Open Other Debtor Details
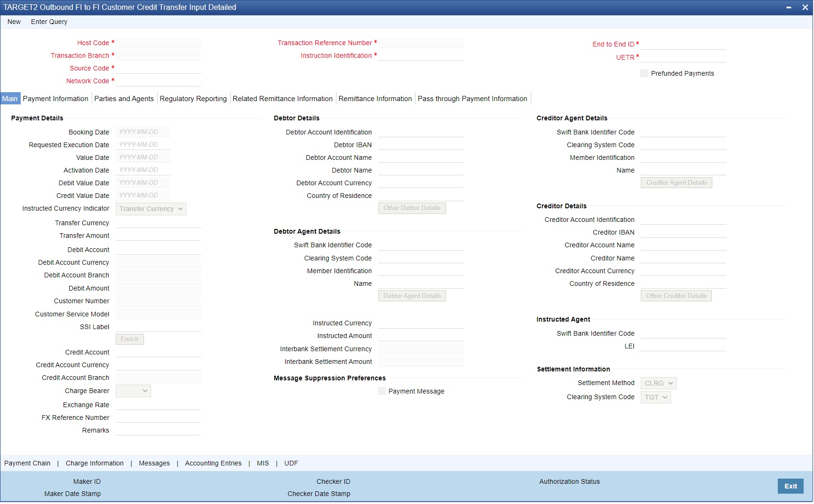 tap(412, 208)
